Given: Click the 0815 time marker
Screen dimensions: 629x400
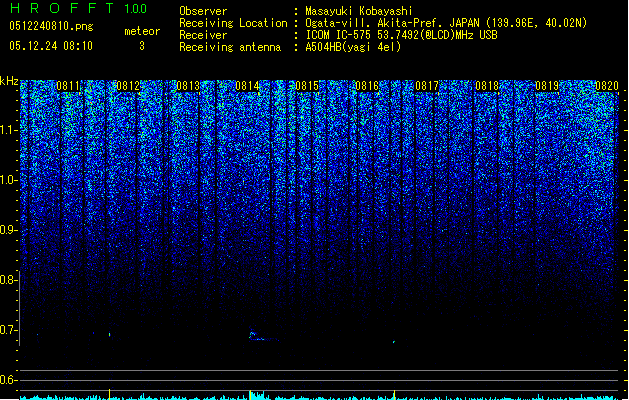Looking at the screenshot, I should 307,86.
